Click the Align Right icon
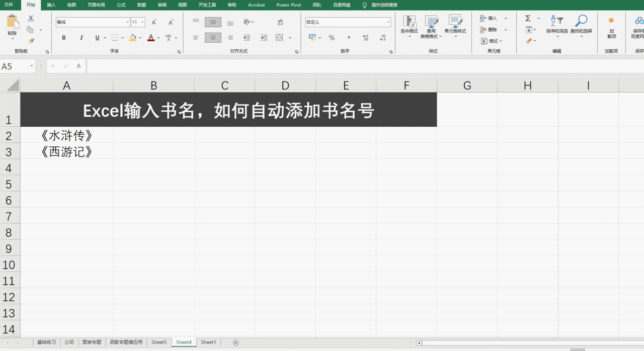 coord(230,38)
